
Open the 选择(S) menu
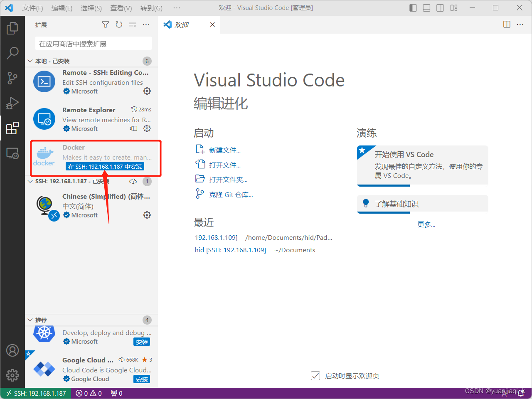(91, 8)
